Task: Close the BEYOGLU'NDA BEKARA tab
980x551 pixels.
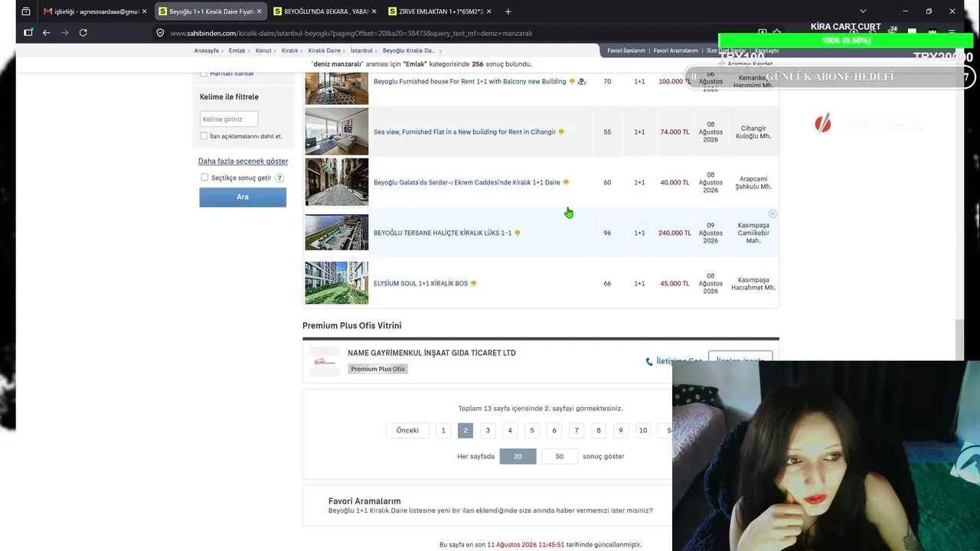Action: [374, 11]
